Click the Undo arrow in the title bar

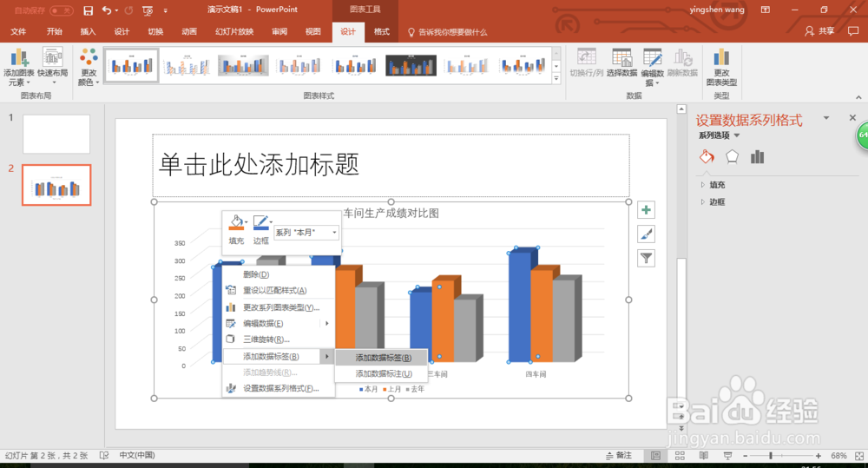click(x=106, y=10)
